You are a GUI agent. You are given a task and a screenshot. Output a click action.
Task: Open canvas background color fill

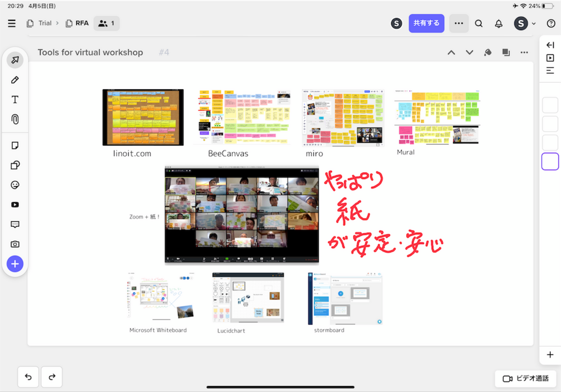(488, 53)
